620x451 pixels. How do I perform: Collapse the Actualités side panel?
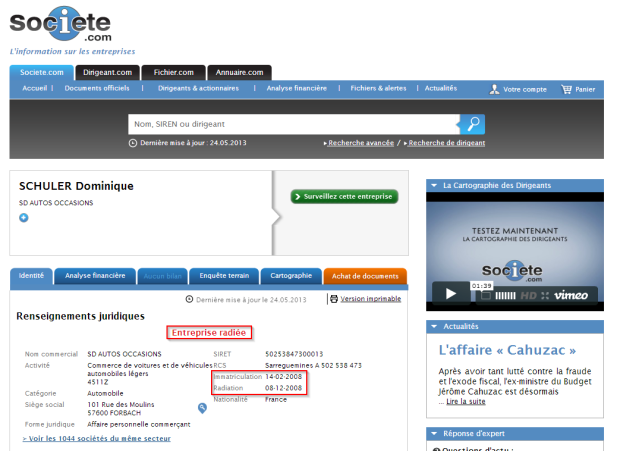point(434,326)
